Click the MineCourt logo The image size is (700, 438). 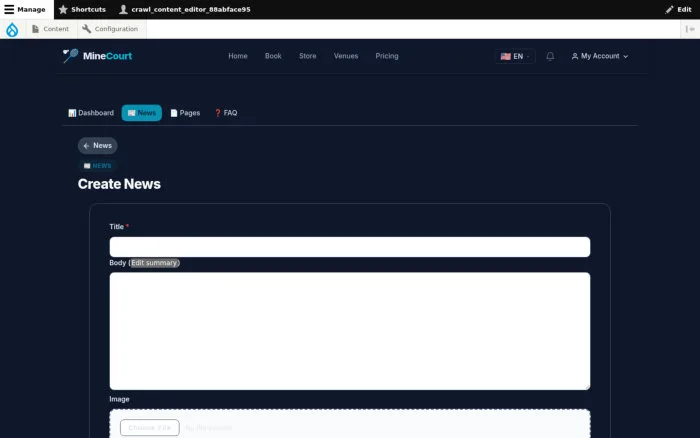tap(97, 56)
